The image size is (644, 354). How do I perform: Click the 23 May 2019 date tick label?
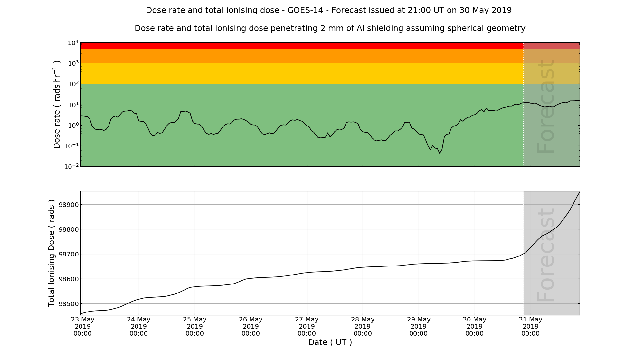(83, 326)
